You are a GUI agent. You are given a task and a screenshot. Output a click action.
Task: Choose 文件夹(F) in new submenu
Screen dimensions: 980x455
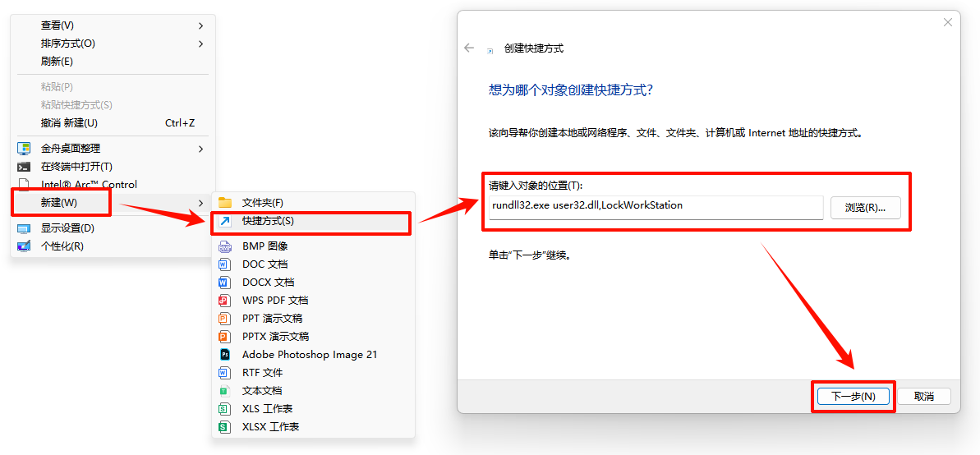(x=313, y=203)
